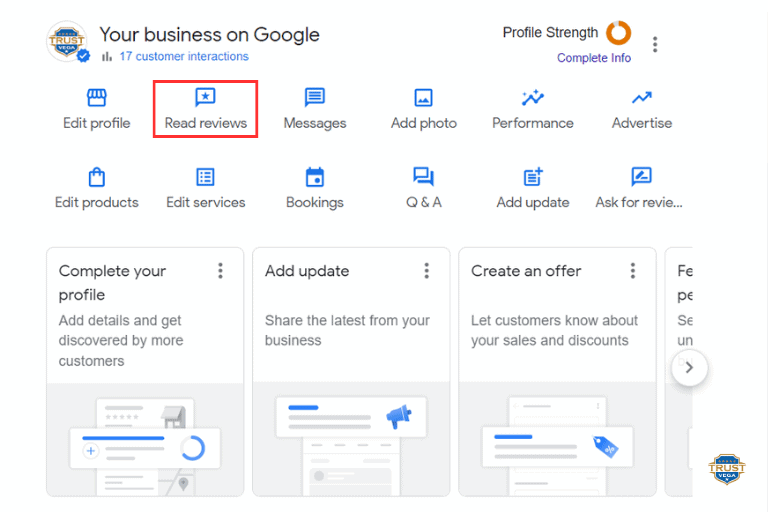Click the Your business on Google heading
The height and width of the screenshot is (512, 768).
(210, 35)
